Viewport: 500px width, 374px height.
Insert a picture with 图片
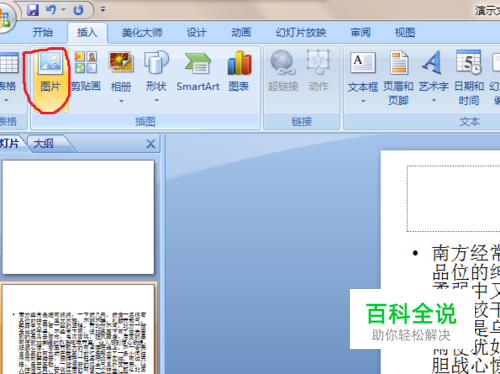51,79
